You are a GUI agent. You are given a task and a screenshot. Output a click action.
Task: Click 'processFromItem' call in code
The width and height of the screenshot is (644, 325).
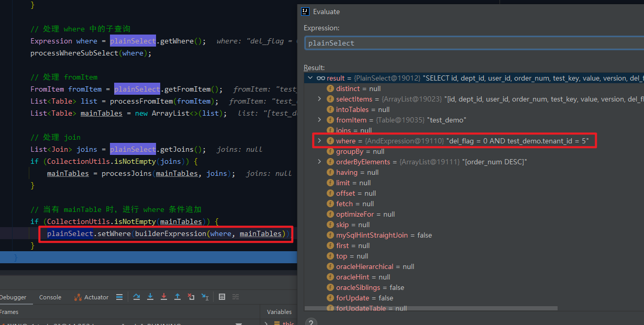[142, 101]
